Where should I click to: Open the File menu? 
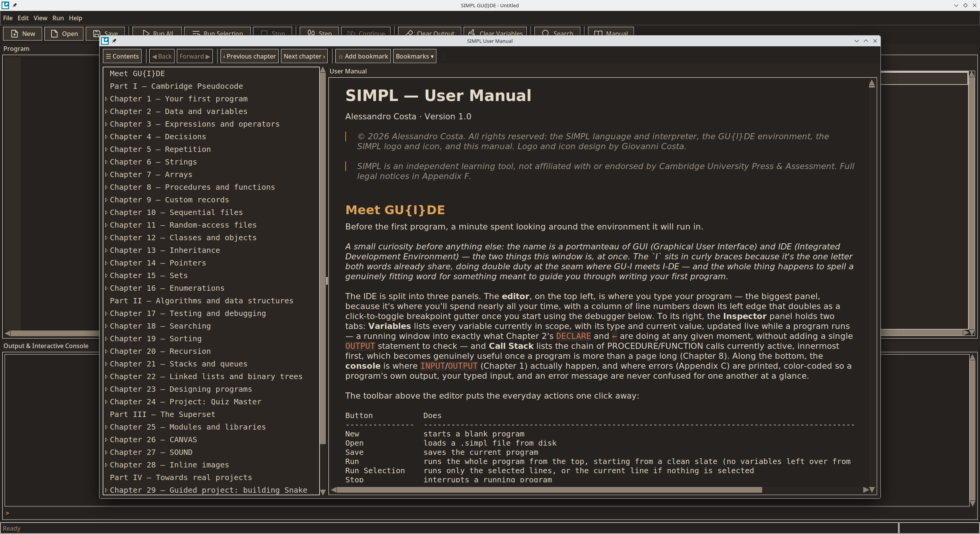8,18
